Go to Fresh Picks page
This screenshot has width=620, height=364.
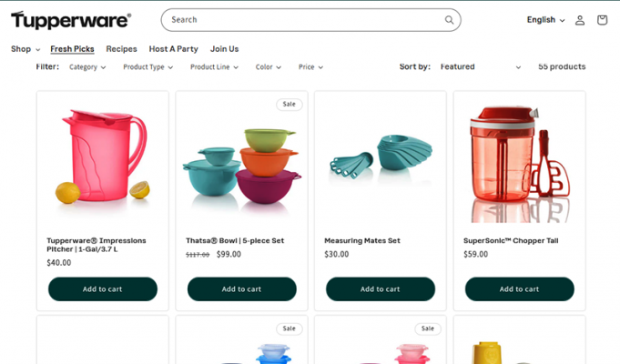pyautogui.click(x=72, y=49)
